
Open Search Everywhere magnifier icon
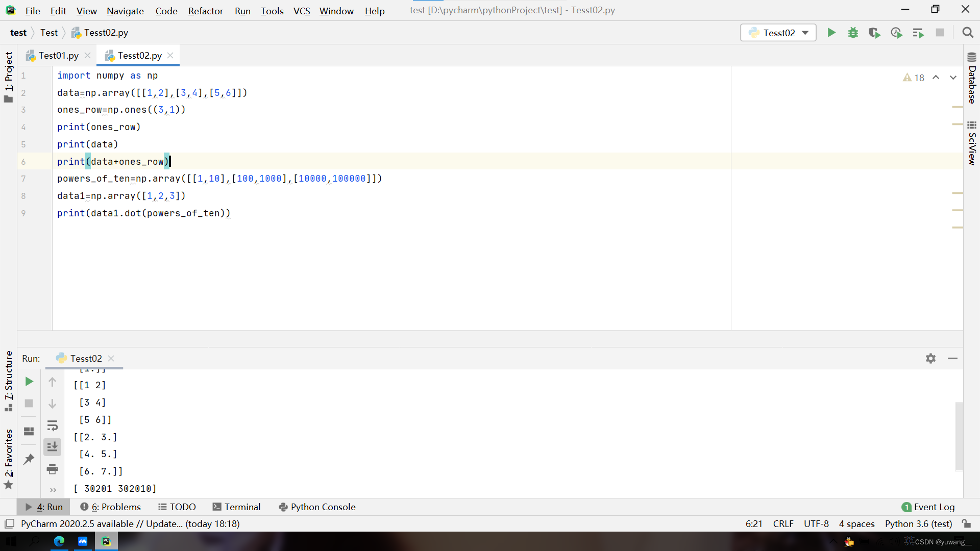click(967, 33)
